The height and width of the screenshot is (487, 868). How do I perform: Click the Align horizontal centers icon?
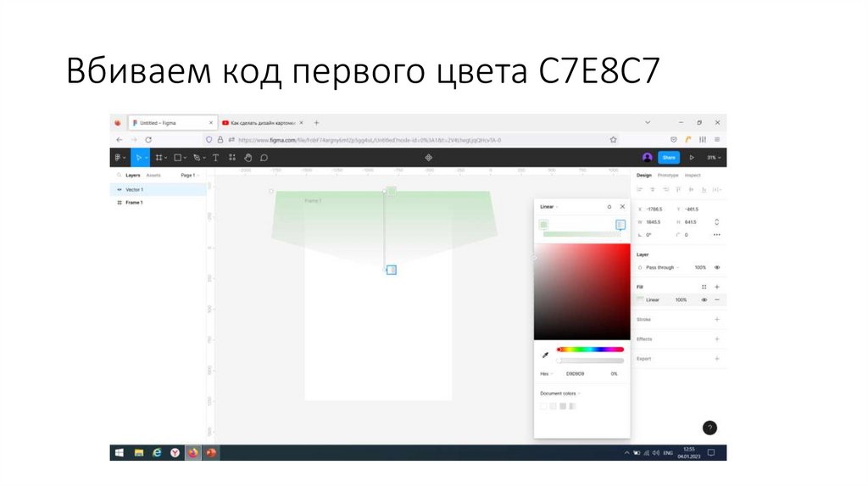[653, 189]
